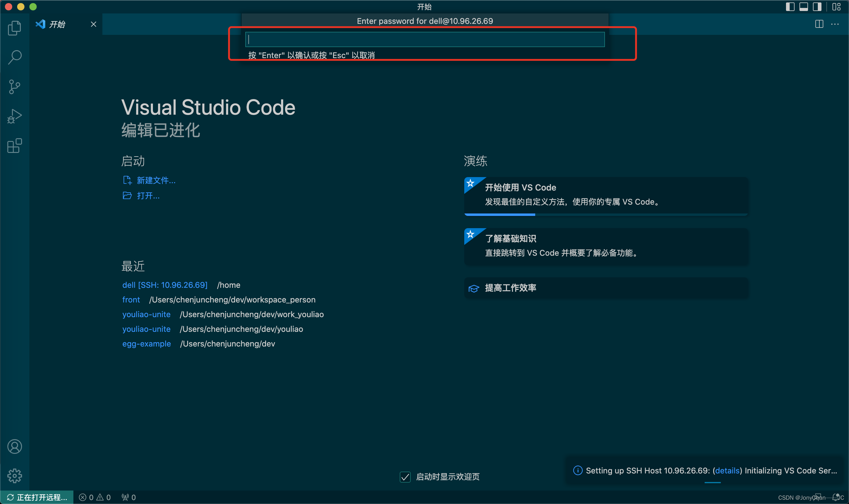Viewport: 849px width, 504px height.
Task: Toggle 启动时显示欢迎页 checkbox
Action: pyautogui.click(x=405, y=477)
